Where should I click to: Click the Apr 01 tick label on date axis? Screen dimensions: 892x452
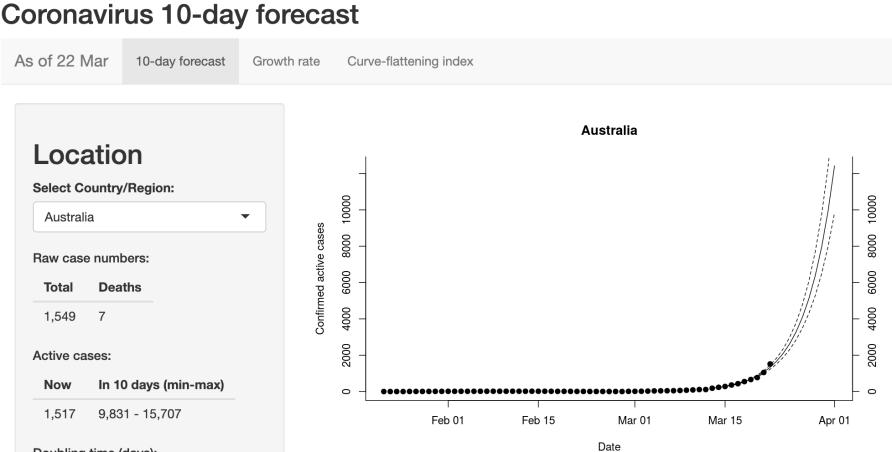pyautogui.click(x=834, y=421)
